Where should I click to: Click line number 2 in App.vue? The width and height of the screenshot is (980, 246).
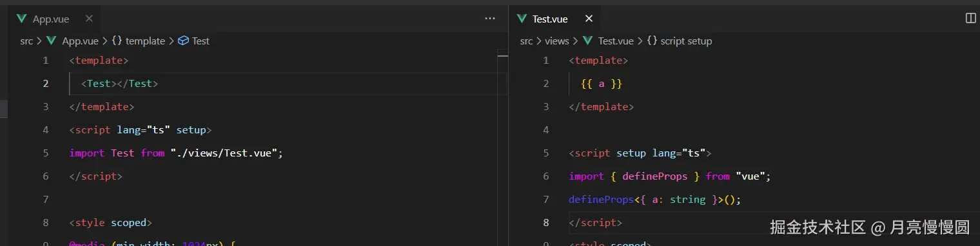point(45,83)
